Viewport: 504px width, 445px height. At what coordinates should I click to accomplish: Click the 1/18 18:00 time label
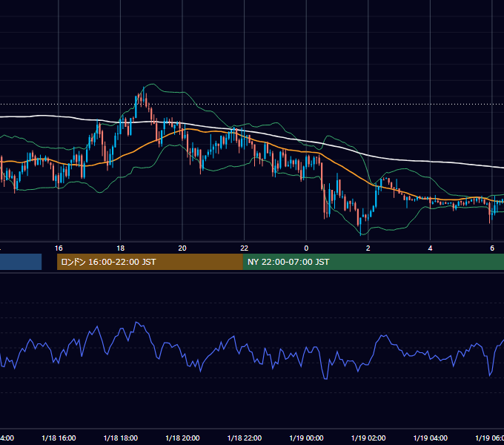point(121,438)
